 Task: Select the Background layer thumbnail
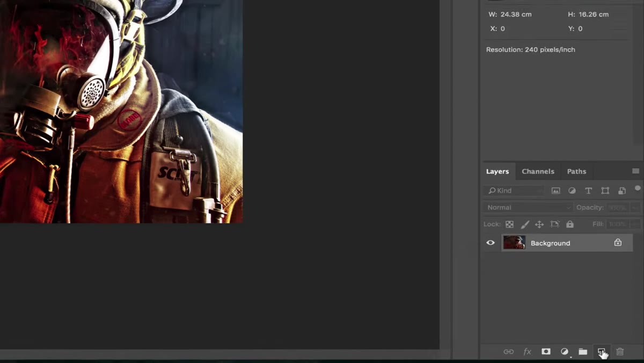(x=514, y=243)
